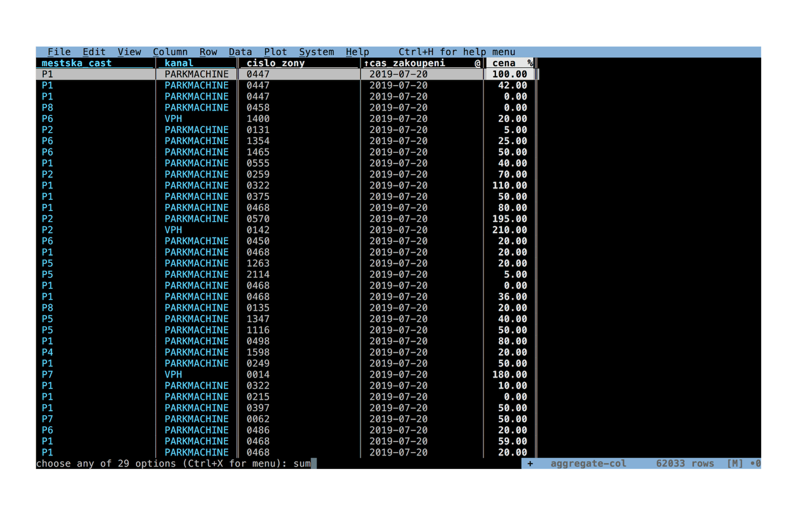Open the Data menu
812x519 pixels.
point(240,52)
